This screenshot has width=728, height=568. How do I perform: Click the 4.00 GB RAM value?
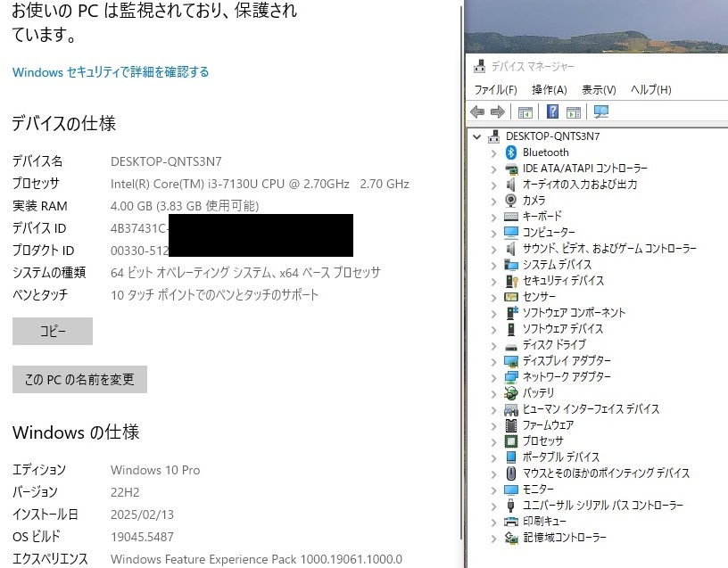[x=185, y=206]
